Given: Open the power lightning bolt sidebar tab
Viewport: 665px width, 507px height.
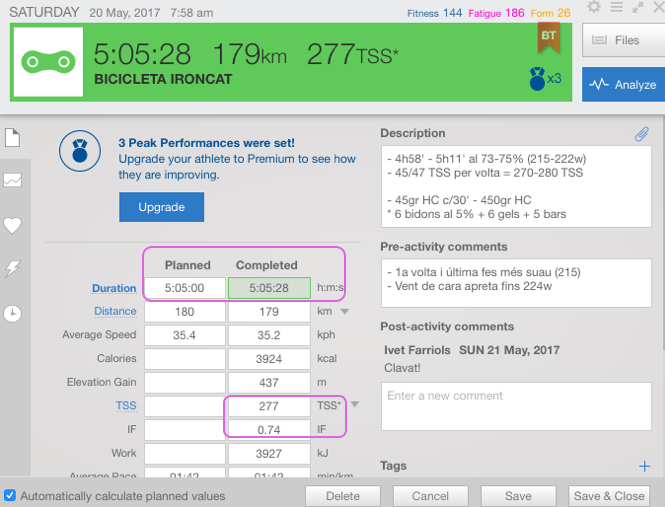Looking at the screenshot, I should tap(12, 269).
